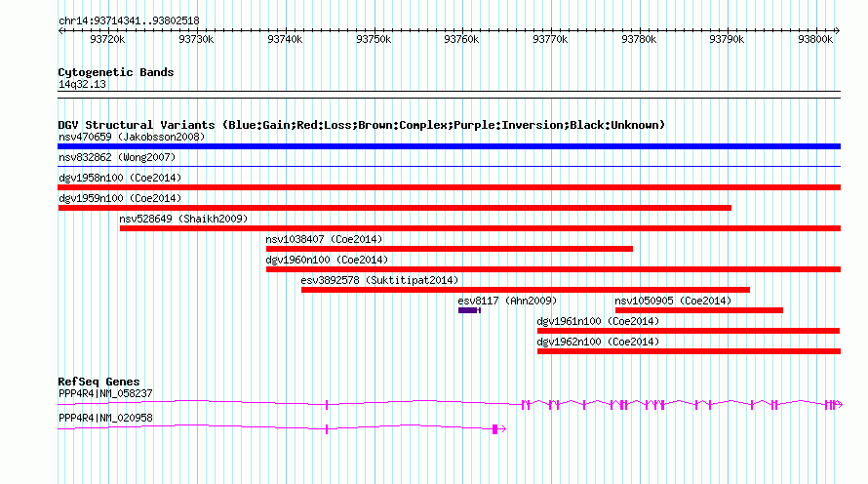Click the right arrowhead of the ruler
868x484 pixels.
point(838,31)
